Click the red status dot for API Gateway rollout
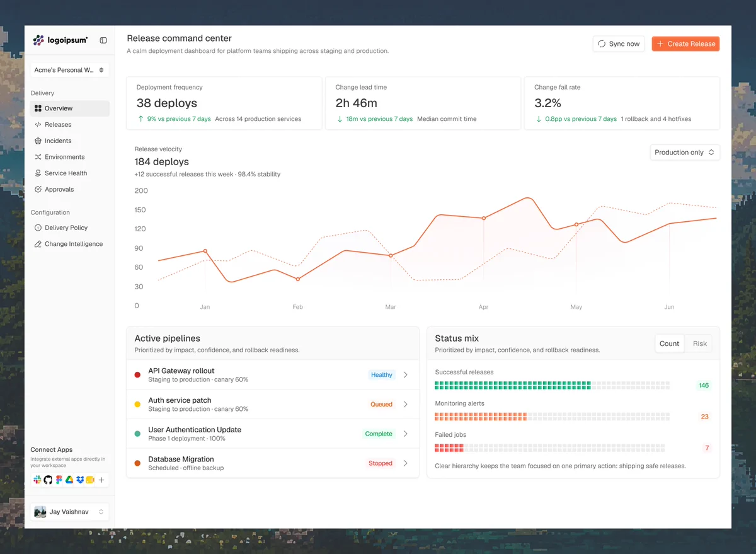The width and height of the screenshot is (756, 554). tap(137, 375)
